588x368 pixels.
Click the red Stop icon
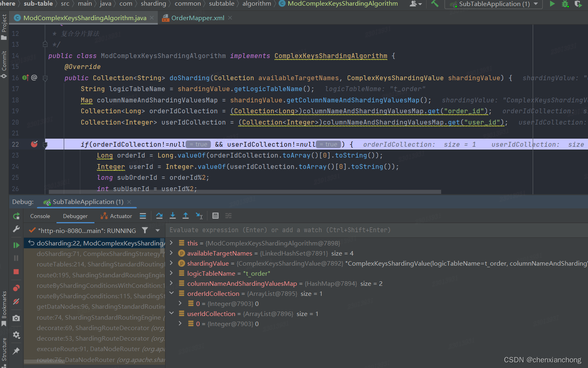click(x=16, y=272)
